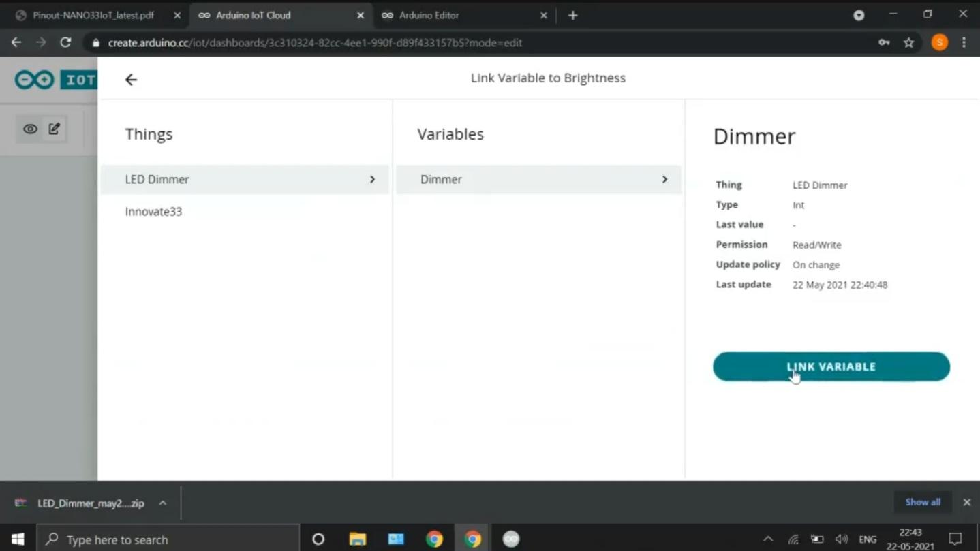The width and height of the screenshot is (980, 551).
Task: Show hidden system tray icons
Action: click(x=768, y=539)
